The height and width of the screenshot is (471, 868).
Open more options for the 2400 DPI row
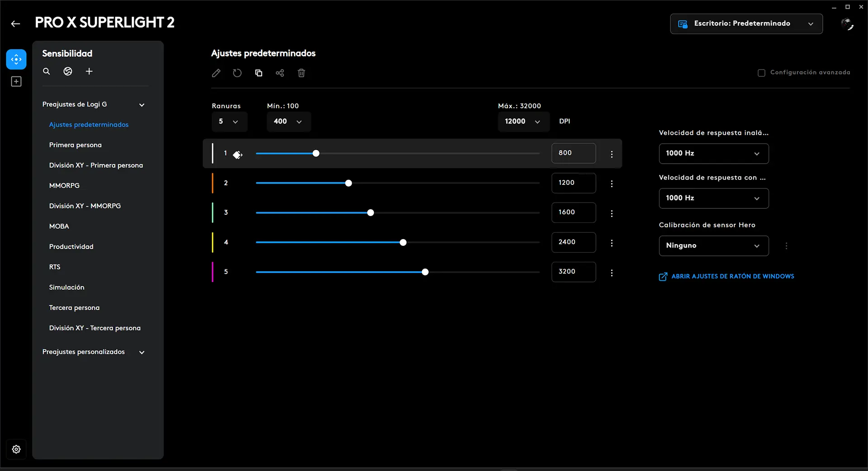click(x=612, y=243)
